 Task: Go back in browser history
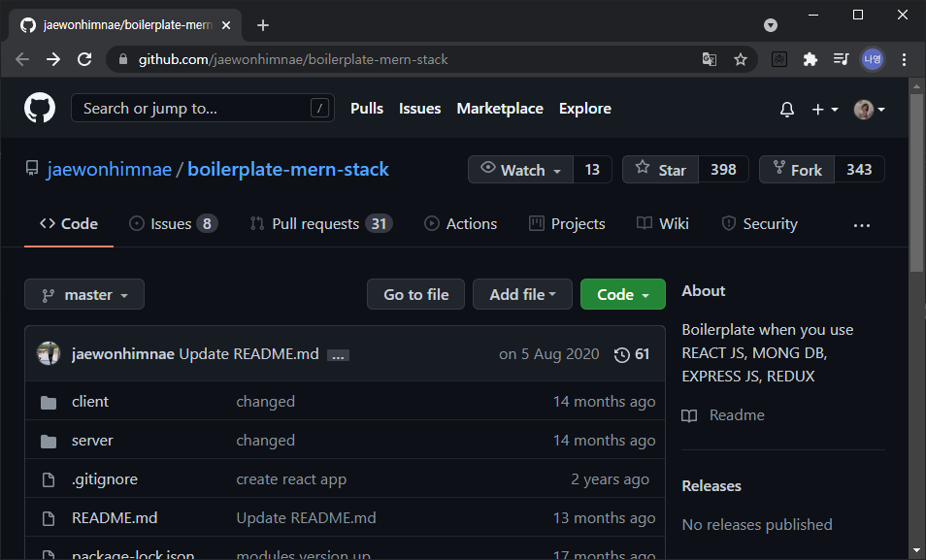[22, 59]
